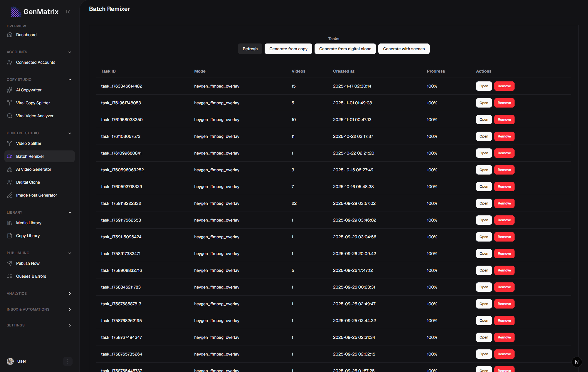Screen dimensions: 588x372
Task: Open the Media Library
Action: point(28,223)
